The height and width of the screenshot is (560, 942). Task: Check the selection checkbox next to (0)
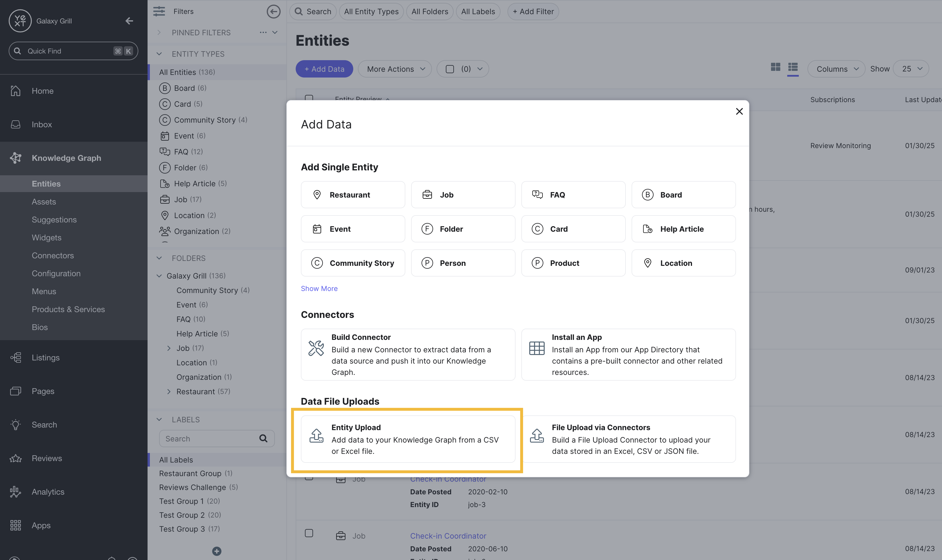click(450, 69)
